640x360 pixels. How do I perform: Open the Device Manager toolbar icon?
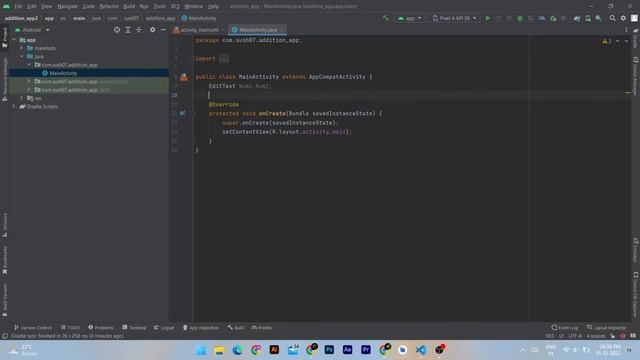coord(588,18)
